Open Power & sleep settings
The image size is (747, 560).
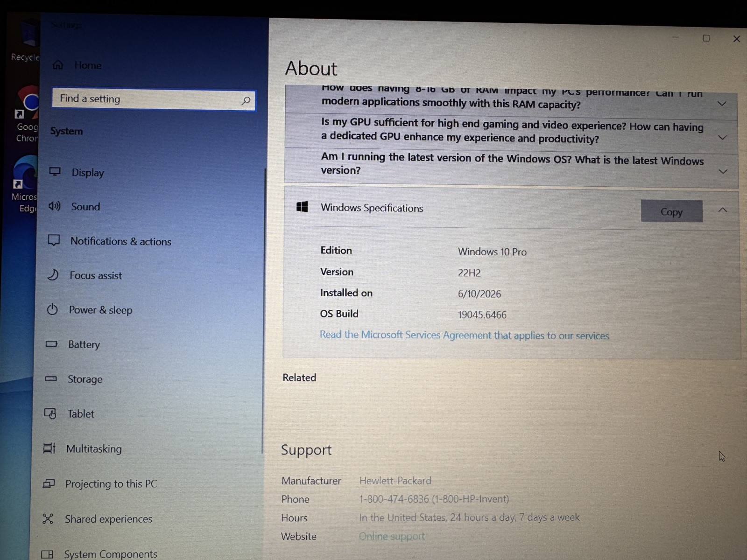click(x=100, y=310)
